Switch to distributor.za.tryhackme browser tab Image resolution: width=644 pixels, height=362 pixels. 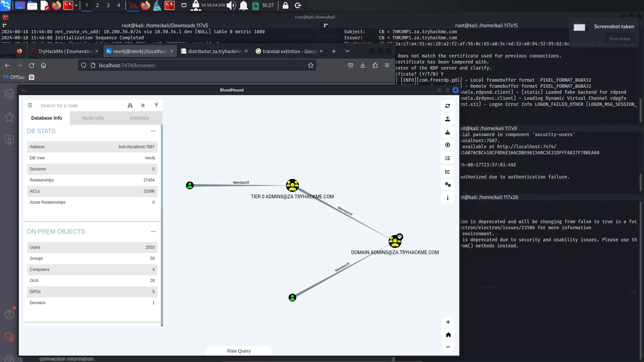click(x=215, y=51)
